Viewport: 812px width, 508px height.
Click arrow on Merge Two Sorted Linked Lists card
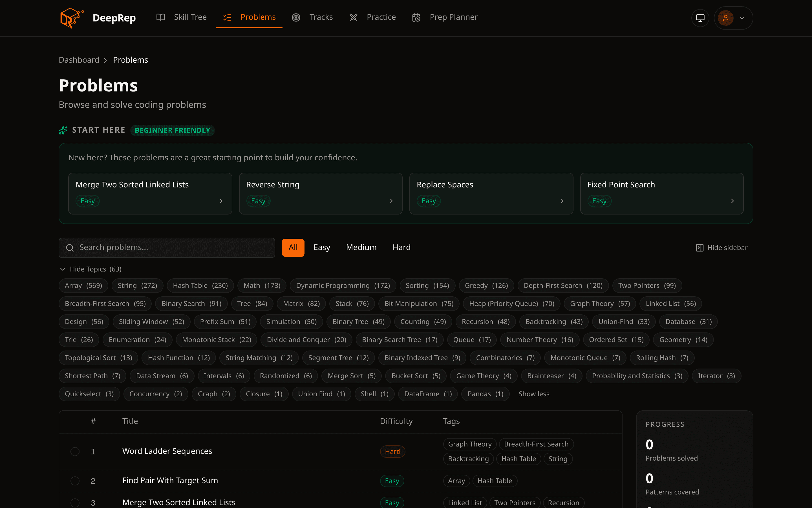coord(221,201)
